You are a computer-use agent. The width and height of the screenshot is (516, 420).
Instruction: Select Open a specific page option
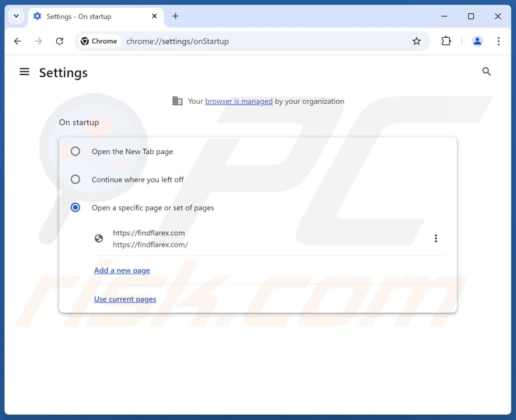(x=76, y=208)
